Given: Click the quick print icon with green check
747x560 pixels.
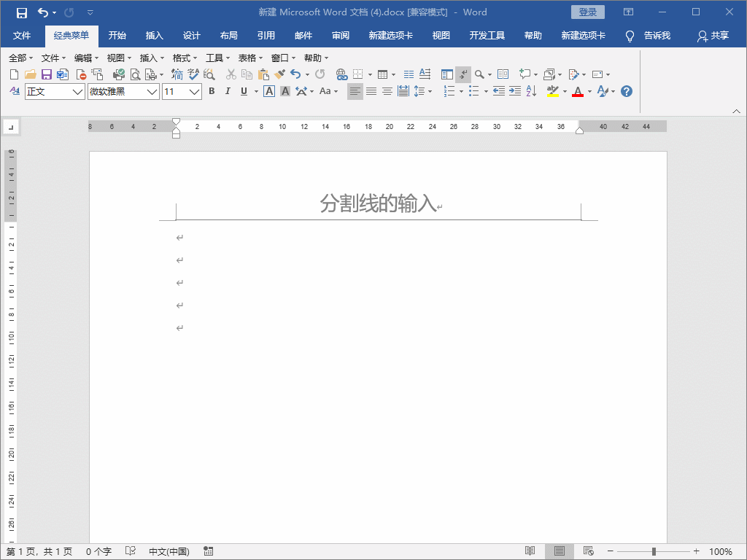Looking at the screenshot, I should [119, 74].
